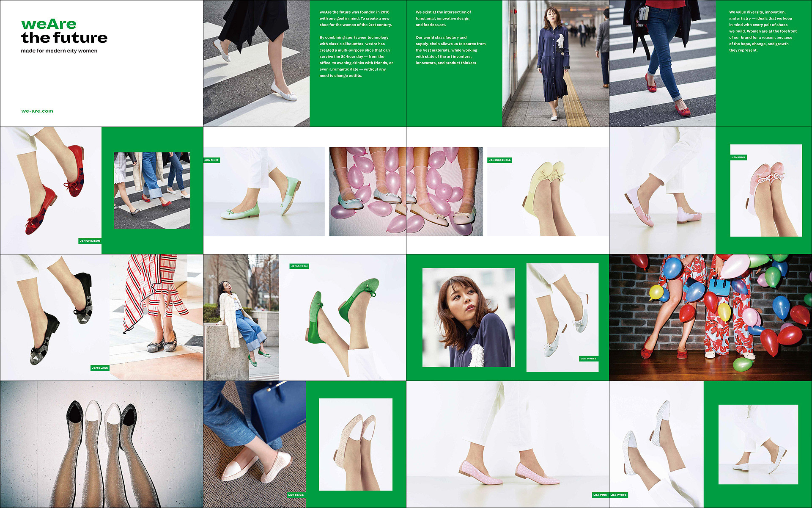Viewport: 812px width, 508px height.
Task: Click the 'founded in 2016' paragraph
Action: tap(356, 19)
